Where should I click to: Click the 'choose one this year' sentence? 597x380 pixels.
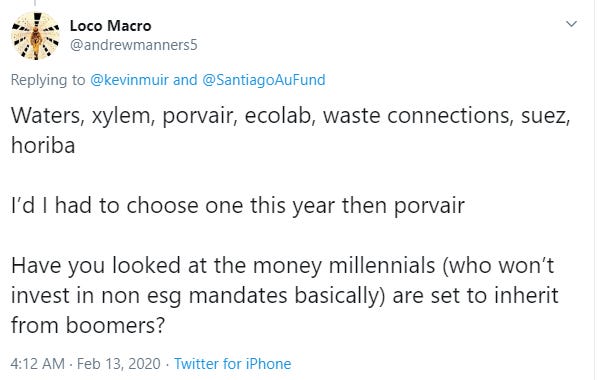(238, 206)
